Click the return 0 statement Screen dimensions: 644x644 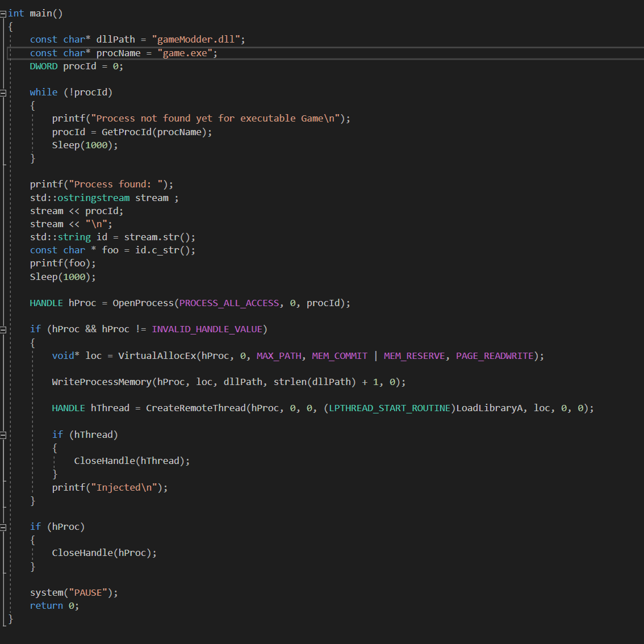point(54,606)
